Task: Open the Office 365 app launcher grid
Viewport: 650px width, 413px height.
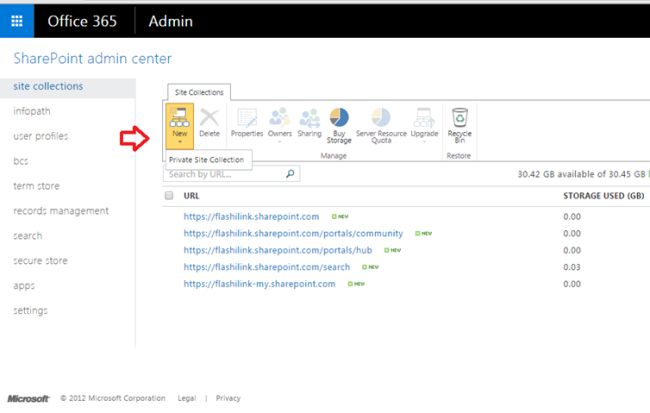Action: click(x=17, y=21)
